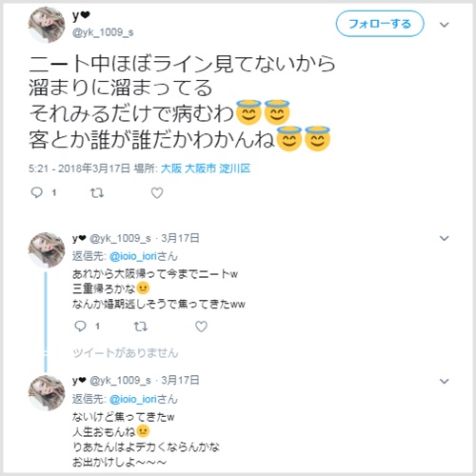476x476 pixels.
Task: Click the avatar on the first reply
Action: pos(47,249)
